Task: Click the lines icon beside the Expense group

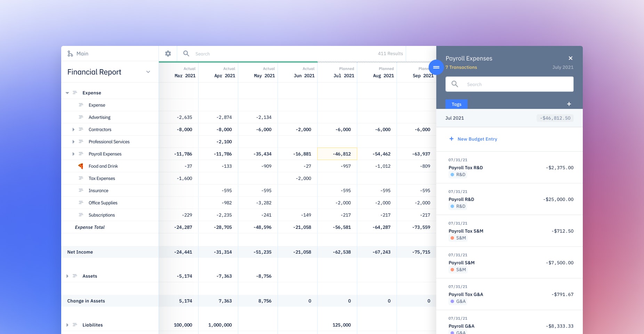Action: click(x=75, y=93)
